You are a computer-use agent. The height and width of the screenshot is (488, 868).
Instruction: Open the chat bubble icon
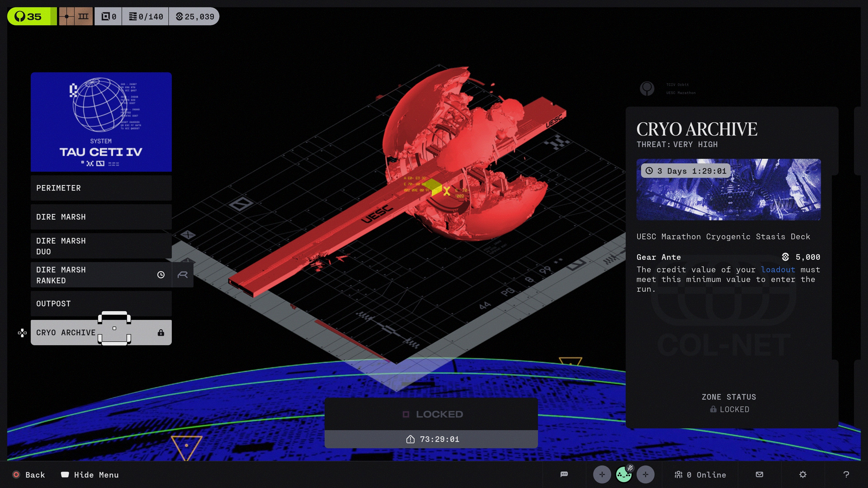564,474
